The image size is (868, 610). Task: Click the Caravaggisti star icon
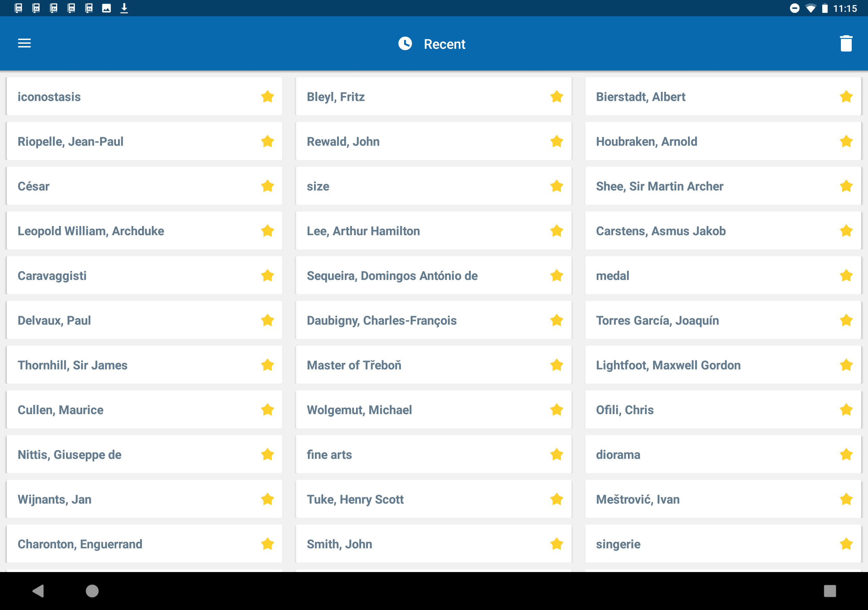point(267,276)
